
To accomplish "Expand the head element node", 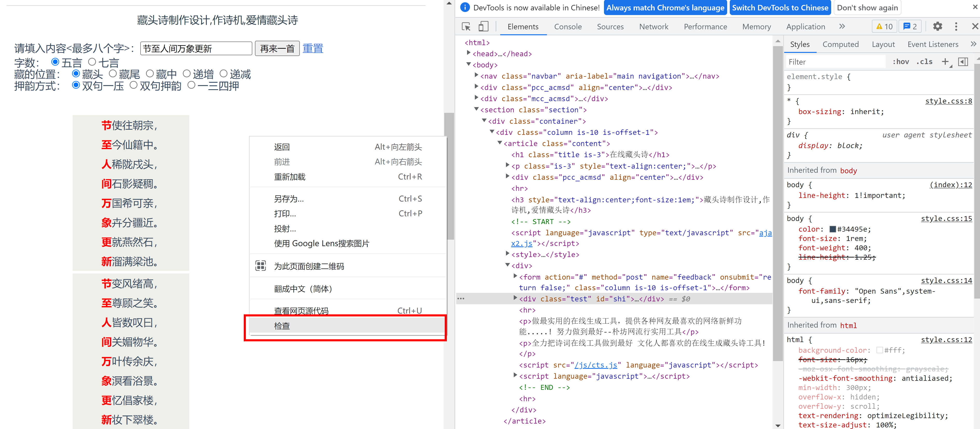I will point(469,53).
